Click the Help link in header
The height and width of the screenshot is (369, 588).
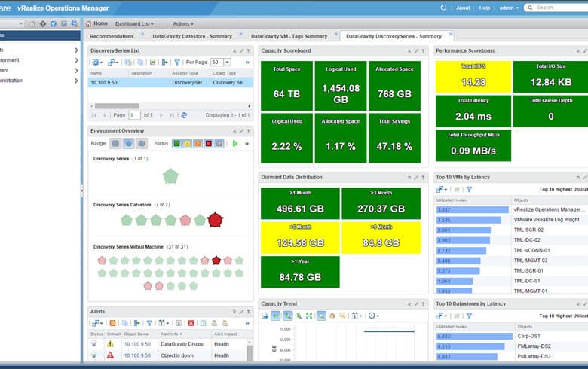(x=485, y=8)
